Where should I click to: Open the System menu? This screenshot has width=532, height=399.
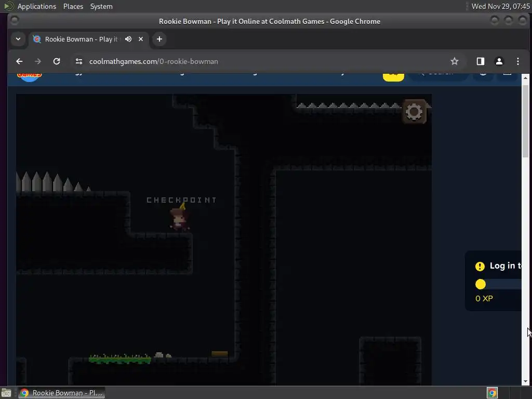click(101, 6)
